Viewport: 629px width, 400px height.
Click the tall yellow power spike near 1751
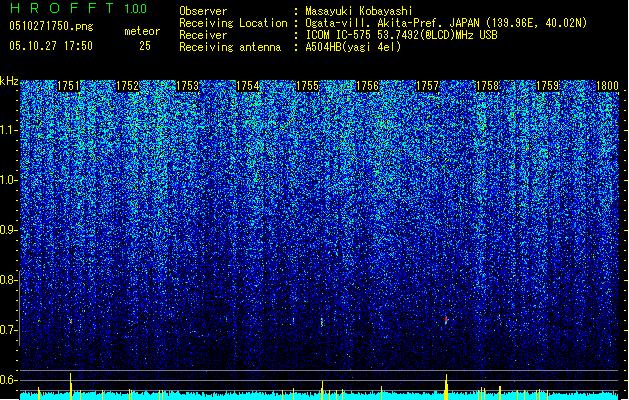(71, 386)
